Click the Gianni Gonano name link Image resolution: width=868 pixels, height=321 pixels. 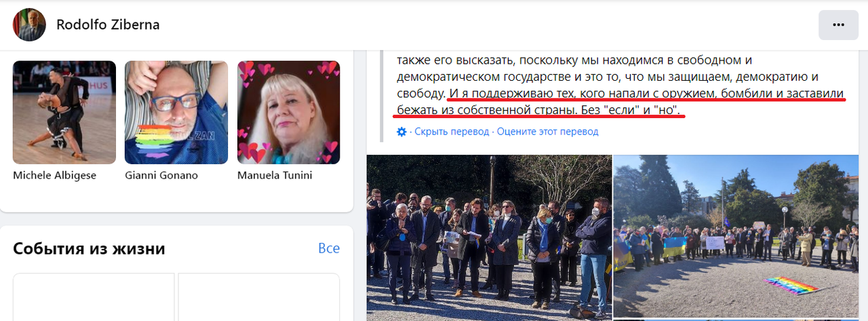(161, 175)
